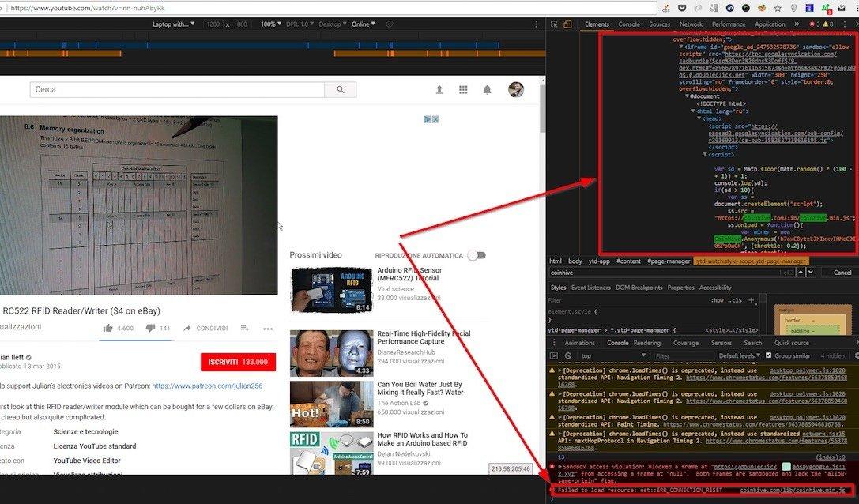Switch to the Sources tab

(x=660, y=24)
